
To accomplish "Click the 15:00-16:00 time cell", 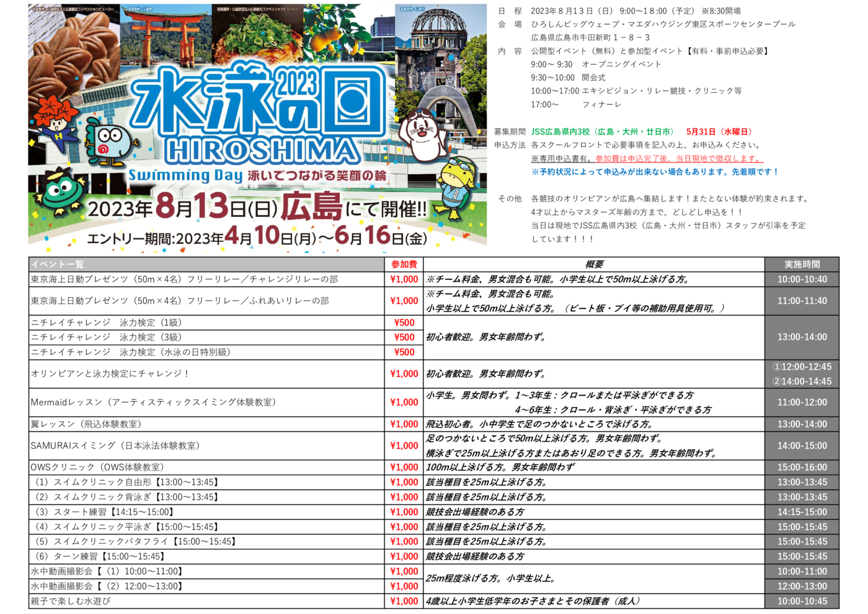I will point(802,467).
